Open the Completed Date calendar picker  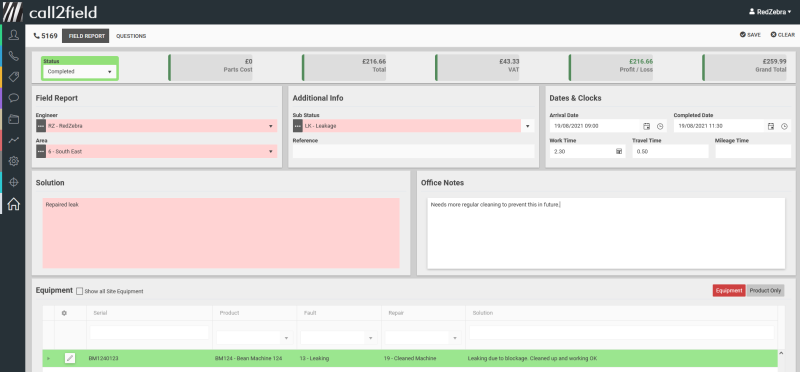(x=771, y=126)
